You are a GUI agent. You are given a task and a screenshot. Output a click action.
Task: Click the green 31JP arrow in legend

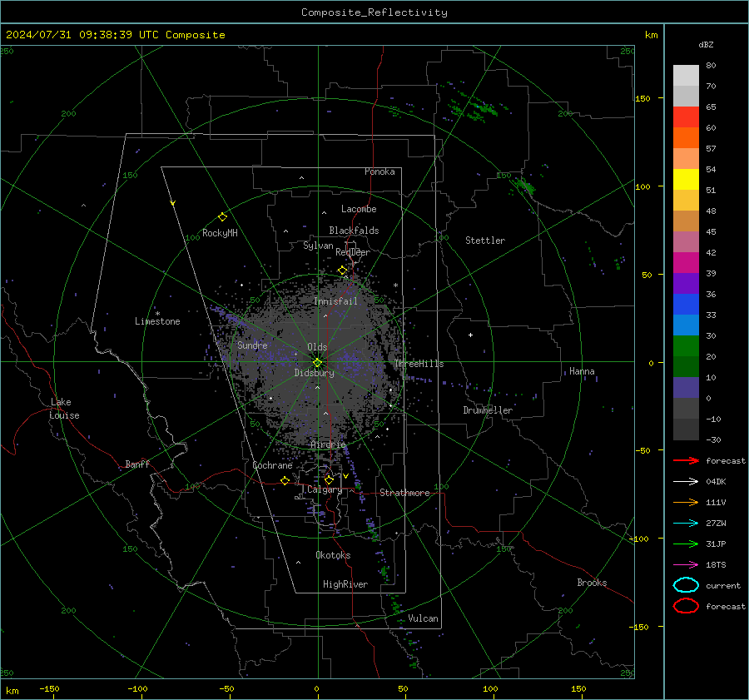(x=686, y=544)
